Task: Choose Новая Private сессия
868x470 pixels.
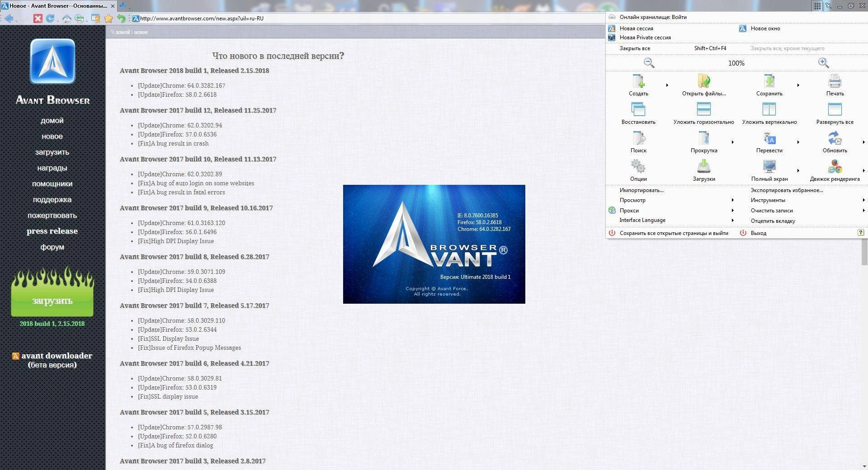Action: click(x=645, y=38)
